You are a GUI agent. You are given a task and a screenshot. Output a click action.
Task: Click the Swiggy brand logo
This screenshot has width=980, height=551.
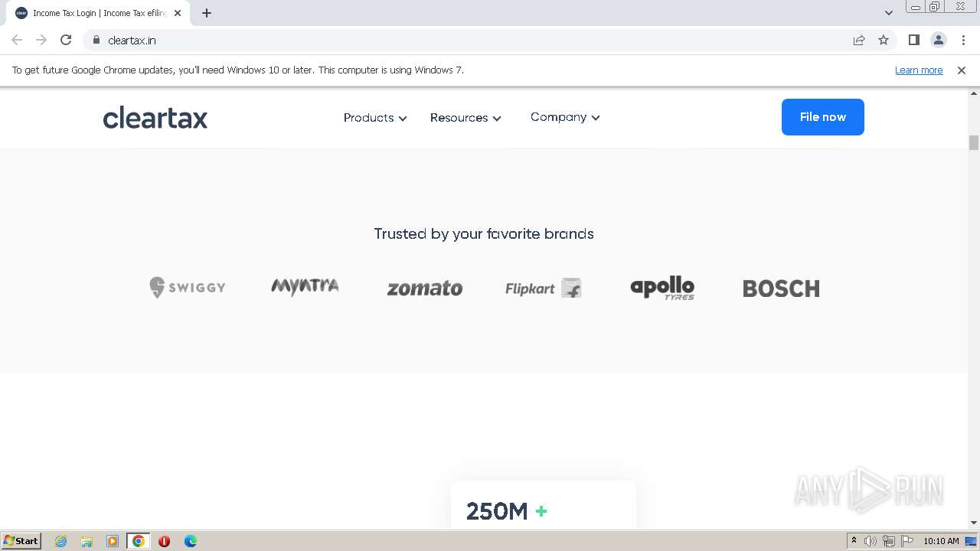(x=188, y=288)
